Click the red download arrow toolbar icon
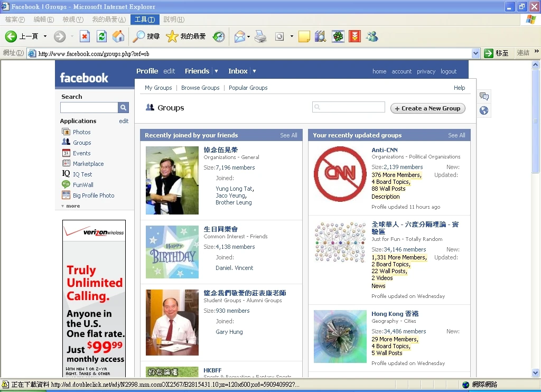 pos(355,36)
